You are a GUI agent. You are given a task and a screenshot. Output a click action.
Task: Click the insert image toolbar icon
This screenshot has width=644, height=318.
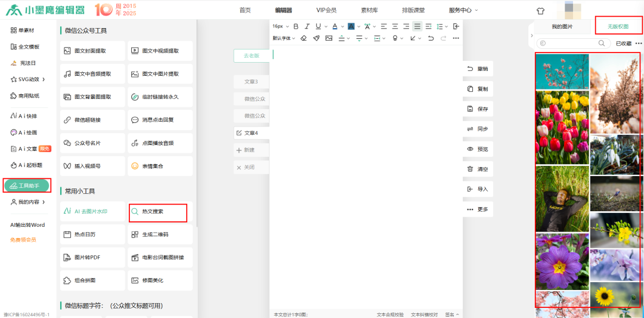point(329,38)
